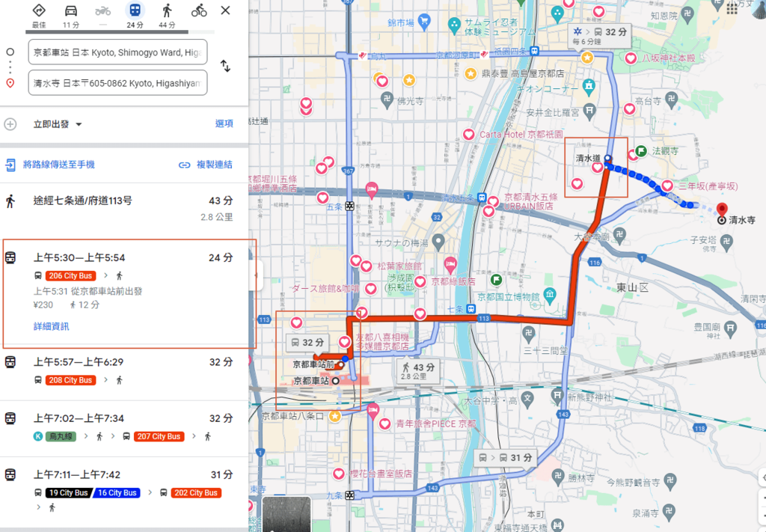Click the 烏丸線 subway badge
The width and height of the screenshot is (766, 532).
tap(60, 436)
